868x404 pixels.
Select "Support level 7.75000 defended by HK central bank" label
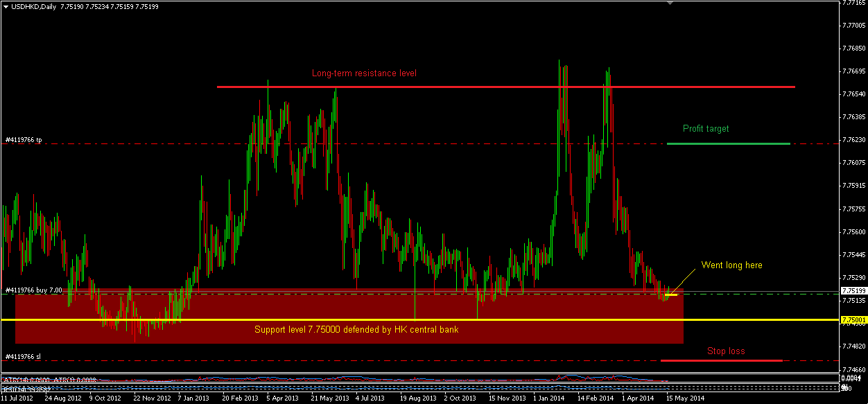coord(356,330)
